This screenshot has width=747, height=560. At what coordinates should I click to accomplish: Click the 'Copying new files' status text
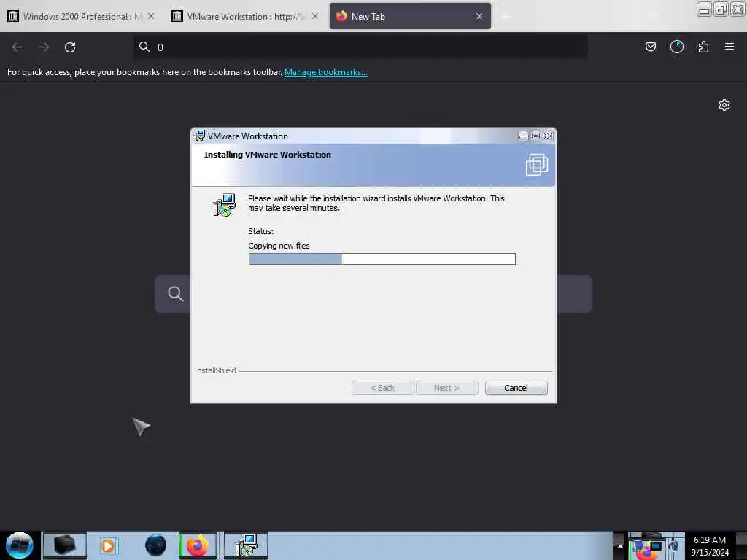tap(279, 246)
